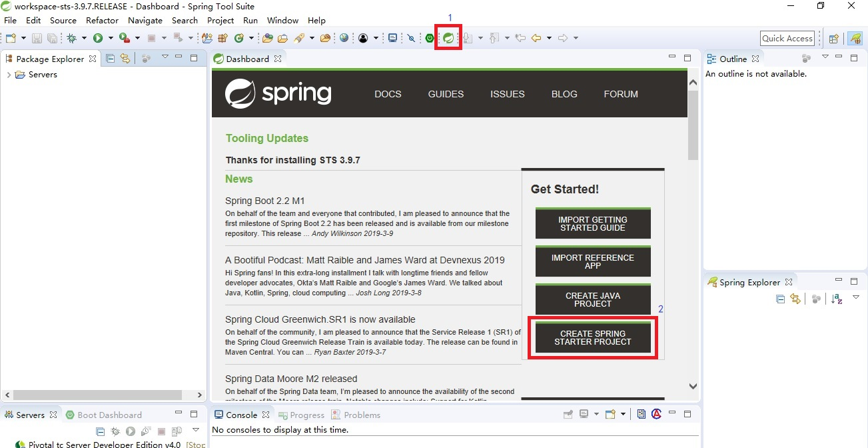
Task: Click in the Quick Access field
Action: pos(787,38)
